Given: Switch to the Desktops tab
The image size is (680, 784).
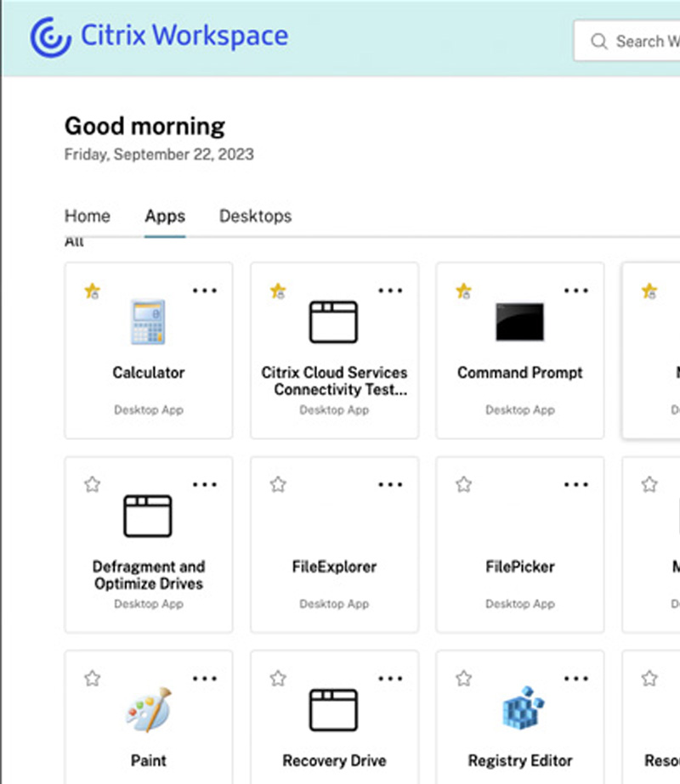Looking at the screenshot, I should pyautogui.click(x=255, y=216).
